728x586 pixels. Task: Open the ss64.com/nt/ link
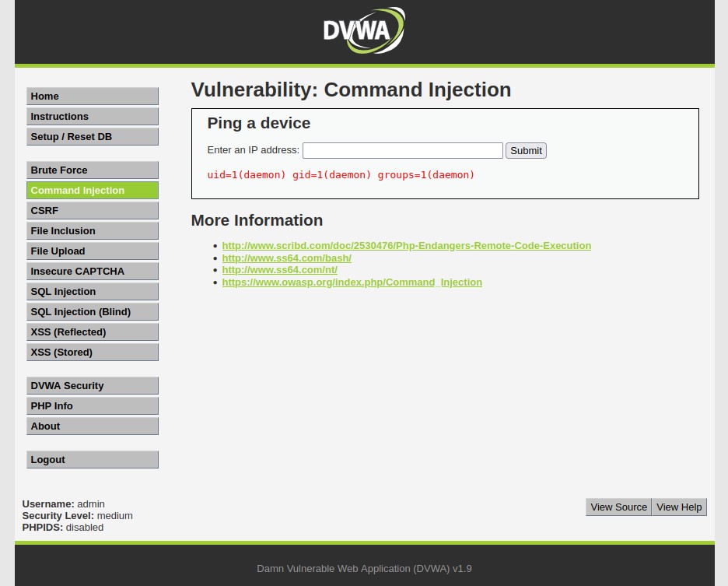pyautogui.click(x=279, y=270)
